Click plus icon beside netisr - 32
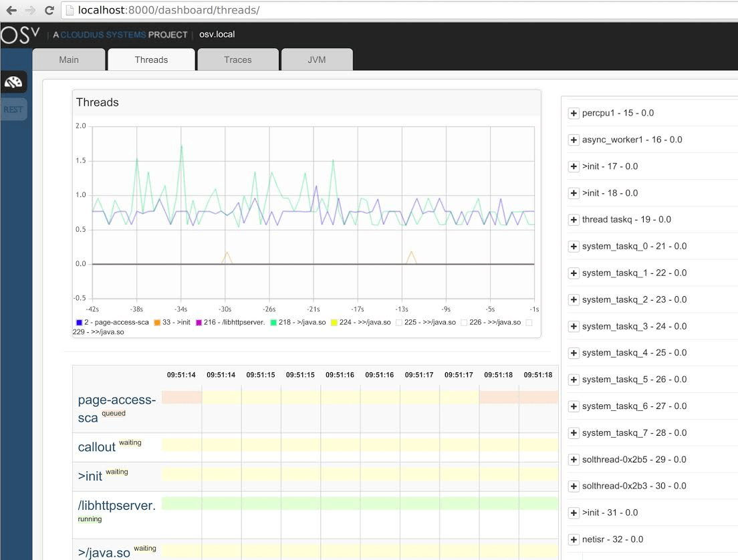Viewport: 738px width, 560px height. (x=573, y=539)
